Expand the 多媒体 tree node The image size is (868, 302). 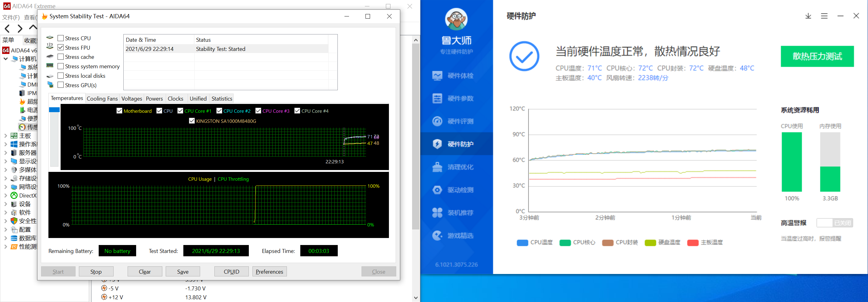click(6, 170)
